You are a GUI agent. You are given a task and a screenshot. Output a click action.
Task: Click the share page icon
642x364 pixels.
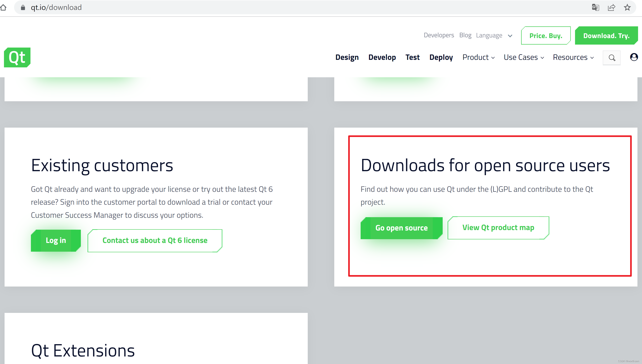click(x=611, y=8)
